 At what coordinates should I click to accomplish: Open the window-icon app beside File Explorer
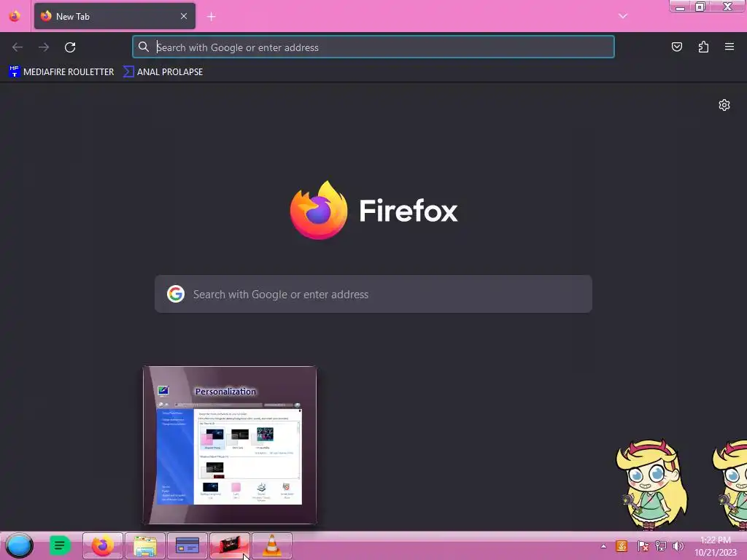coord(187,545)
